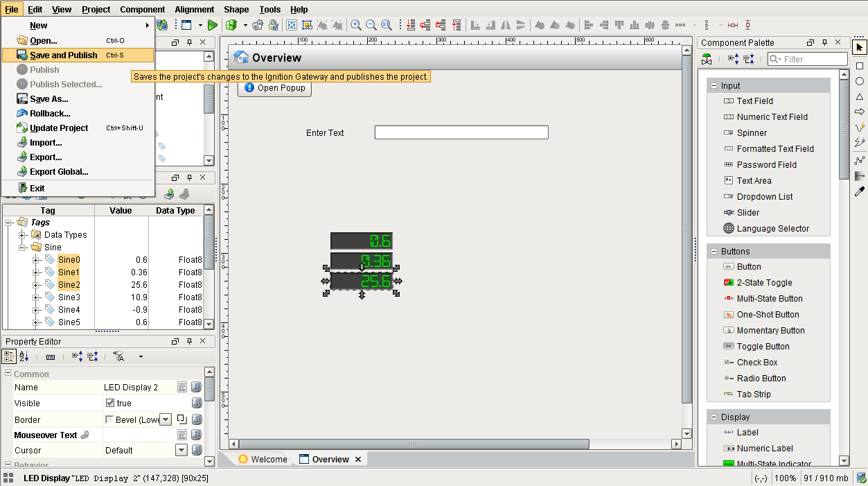Start Preview mode with the green play icon
Viewport: 868px width, 486px height.
(212, 25)
